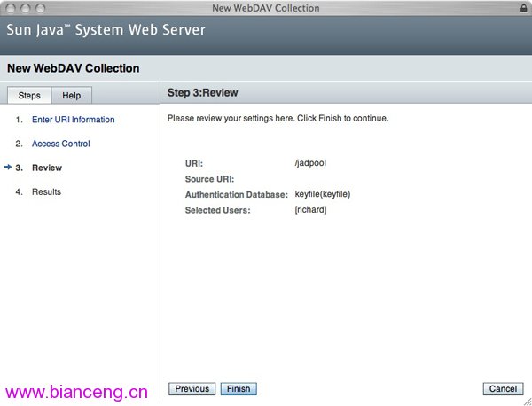Click the review instructions sentence
Image resolution: width=532 pixels, height=406 pixels.
(x=278, y=119)
